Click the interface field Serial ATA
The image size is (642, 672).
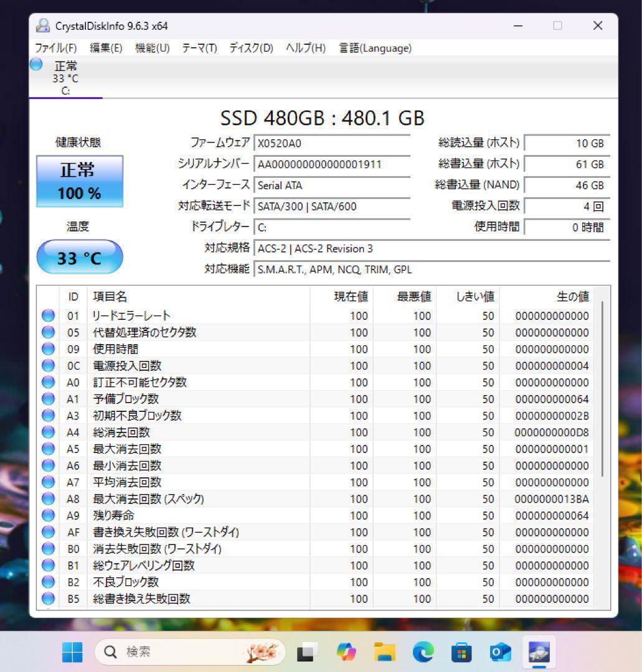(x=332, y=185)
